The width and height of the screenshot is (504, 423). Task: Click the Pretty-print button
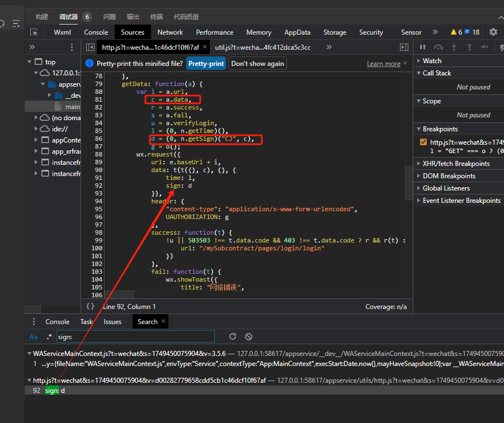[206, 63]
